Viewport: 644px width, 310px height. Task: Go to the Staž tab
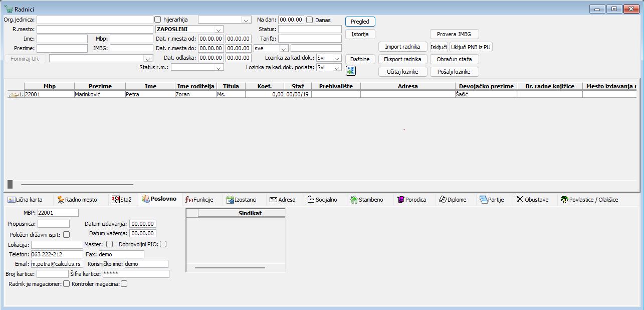(x=122, y=200)
